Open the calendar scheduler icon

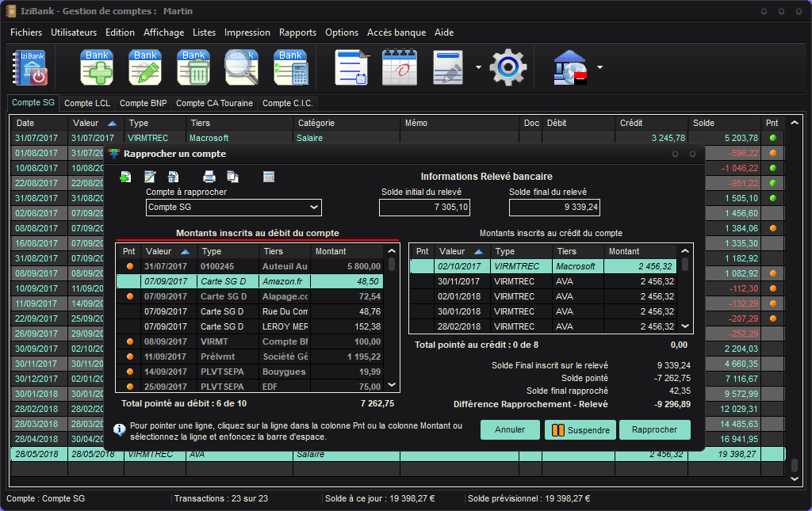click(399, 67)
